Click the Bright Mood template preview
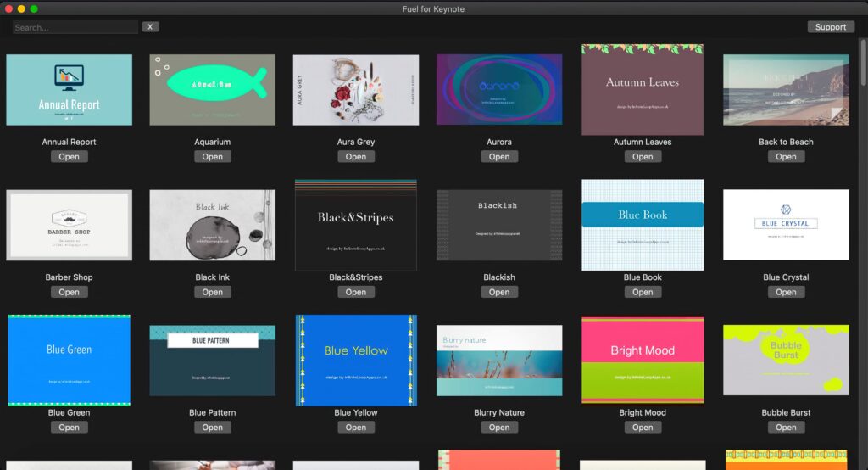This screenshot has width=868, height=470. (643, 360)
